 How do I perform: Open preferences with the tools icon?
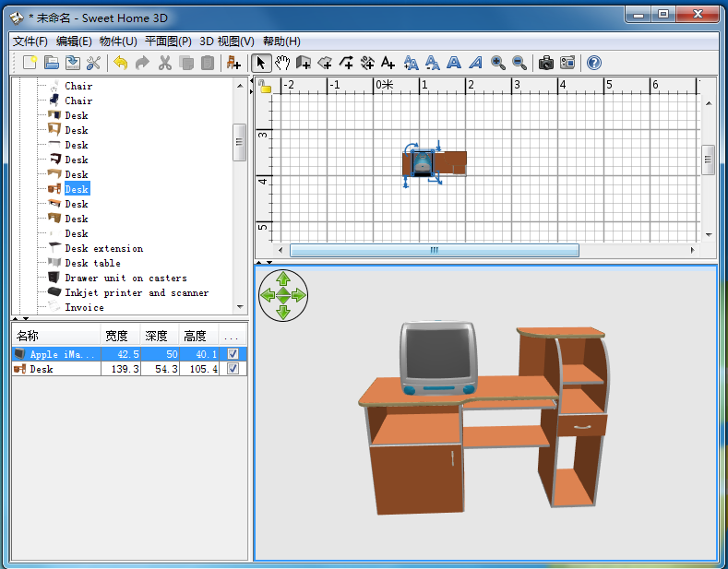click(x=93, y=63)
